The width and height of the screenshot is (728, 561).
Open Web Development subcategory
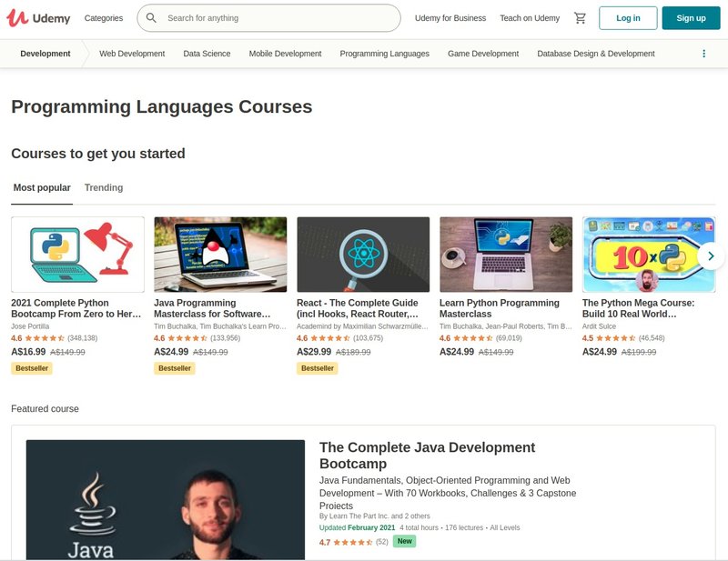click(x=132, y=54)
